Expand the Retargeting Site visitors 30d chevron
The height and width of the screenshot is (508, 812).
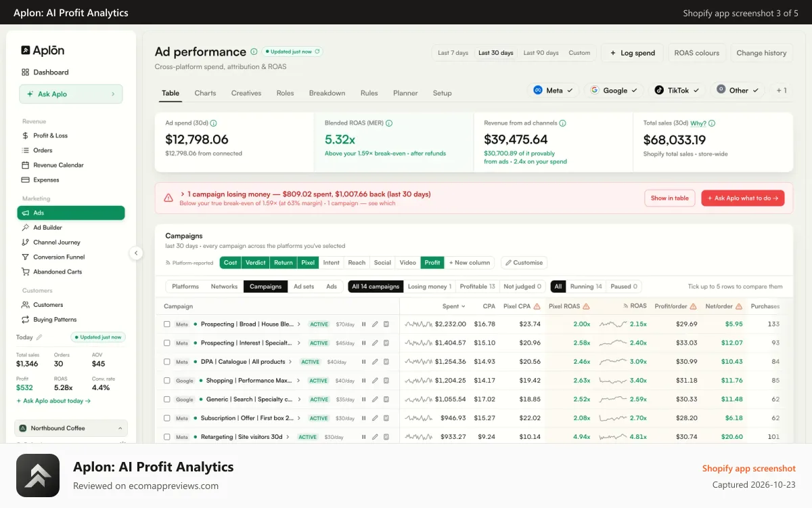(x=288, y=437)
